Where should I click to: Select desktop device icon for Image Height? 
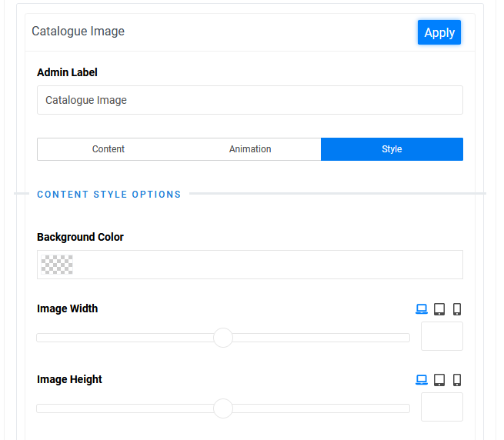(x=422, y=380)
